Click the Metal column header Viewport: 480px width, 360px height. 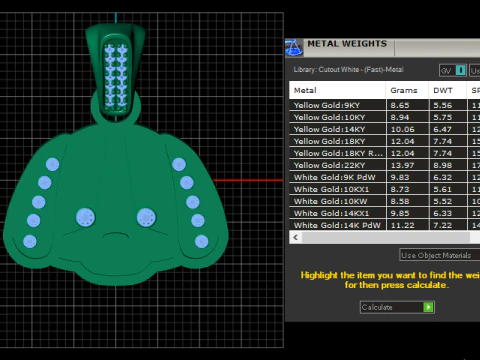(337, 90)
